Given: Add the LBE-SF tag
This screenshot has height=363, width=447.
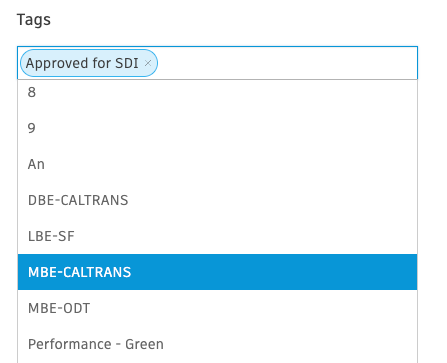Looking at the screenshot, I should 217,236.
